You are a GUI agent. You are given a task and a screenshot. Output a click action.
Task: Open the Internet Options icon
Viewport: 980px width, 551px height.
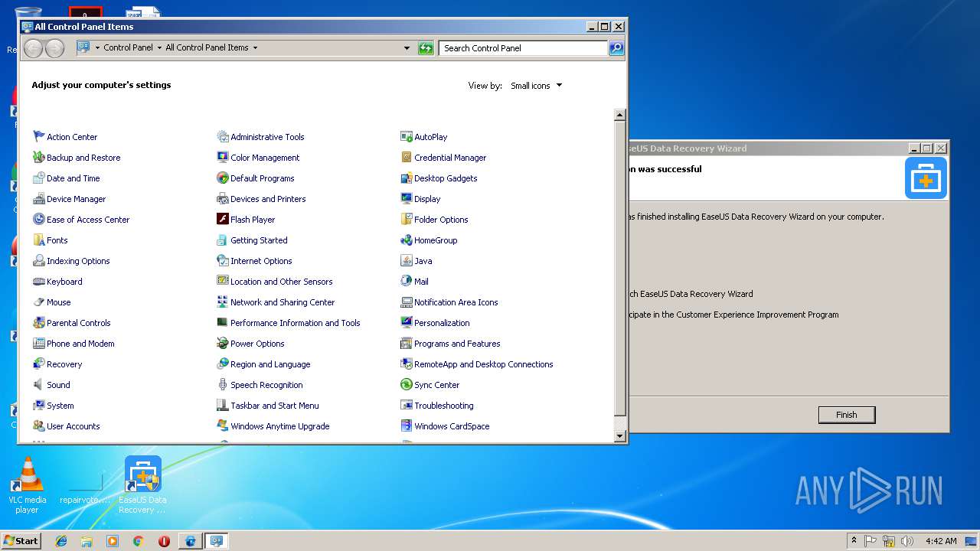(x=223, y=260)
